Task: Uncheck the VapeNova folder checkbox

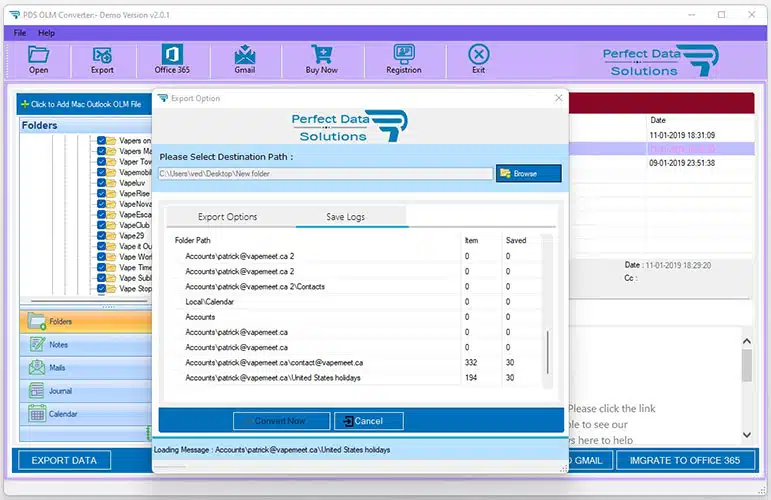Action: [101, 204]
